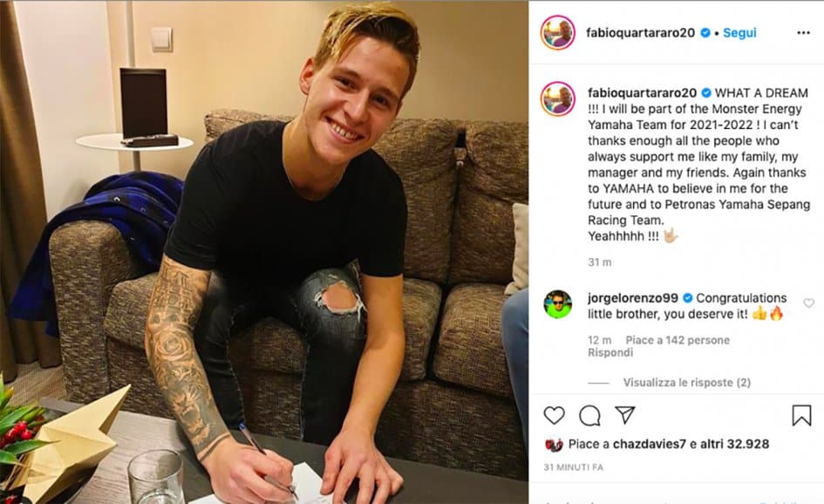
Task: Expand Visualizza le risposte (2) replies
Action: tap(687, 383)
